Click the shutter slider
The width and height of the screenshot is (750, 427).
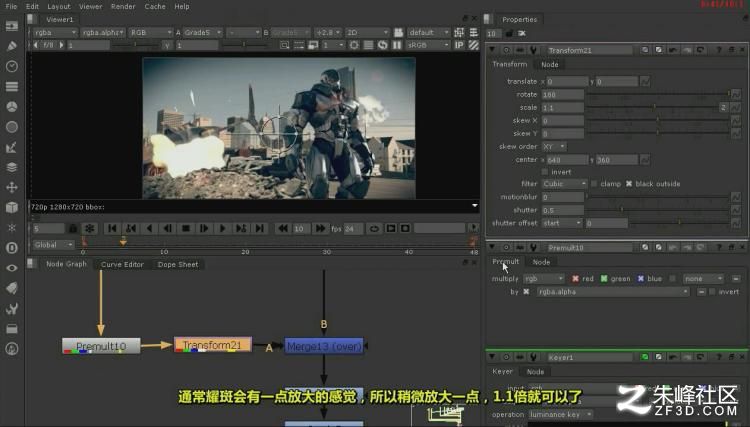pos(658,210)
